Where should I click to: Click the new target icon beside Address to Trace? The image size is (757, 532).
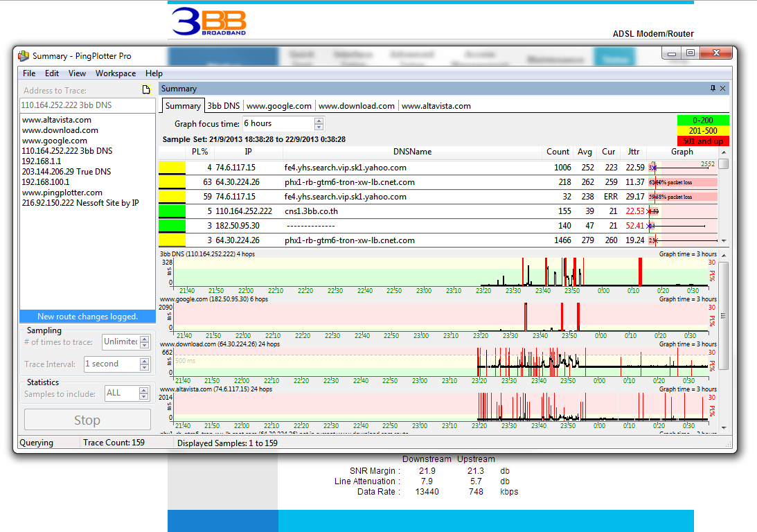[145, 89]
